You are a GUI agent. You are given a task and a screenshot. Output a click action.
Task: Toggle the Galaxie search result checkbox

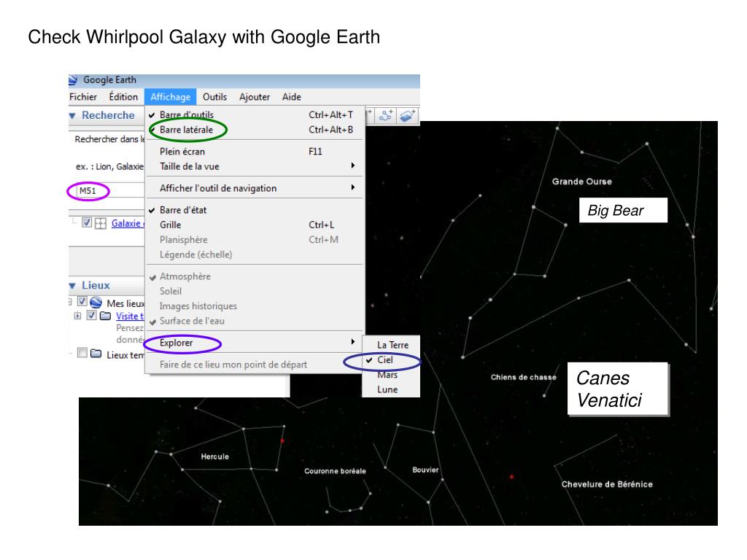coord(87,222)
